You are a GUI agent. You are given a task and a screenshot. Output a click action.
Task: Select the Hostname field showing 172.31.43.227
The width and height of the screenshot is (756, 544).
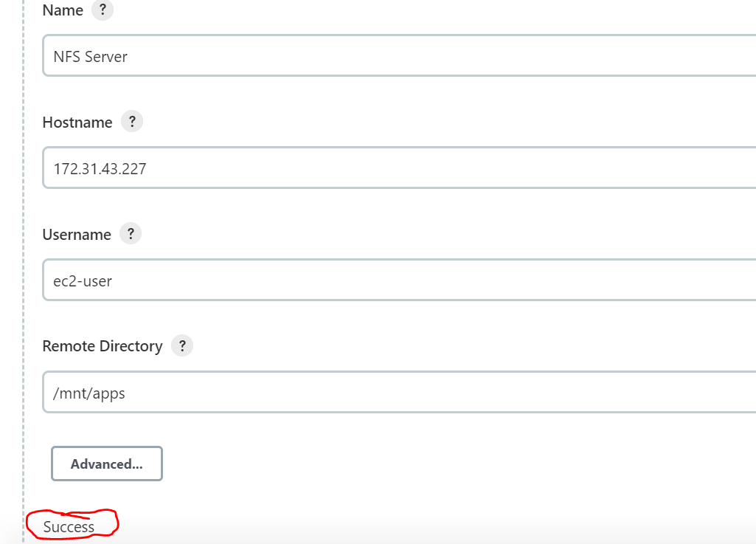click(x=295, y=168)
